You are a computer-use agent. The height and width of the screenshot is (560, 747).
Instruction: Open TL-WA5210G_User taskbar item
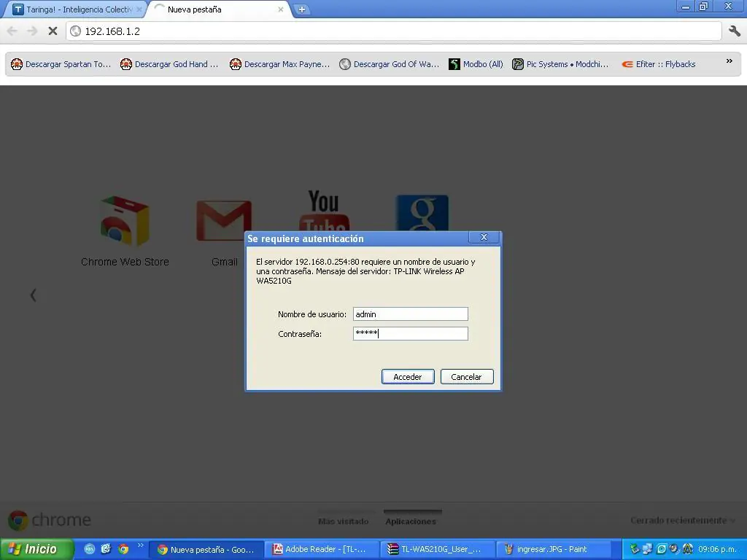437,550
